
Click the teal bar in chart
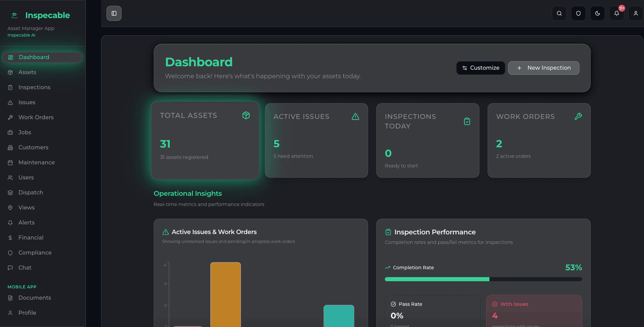point(339,316)
